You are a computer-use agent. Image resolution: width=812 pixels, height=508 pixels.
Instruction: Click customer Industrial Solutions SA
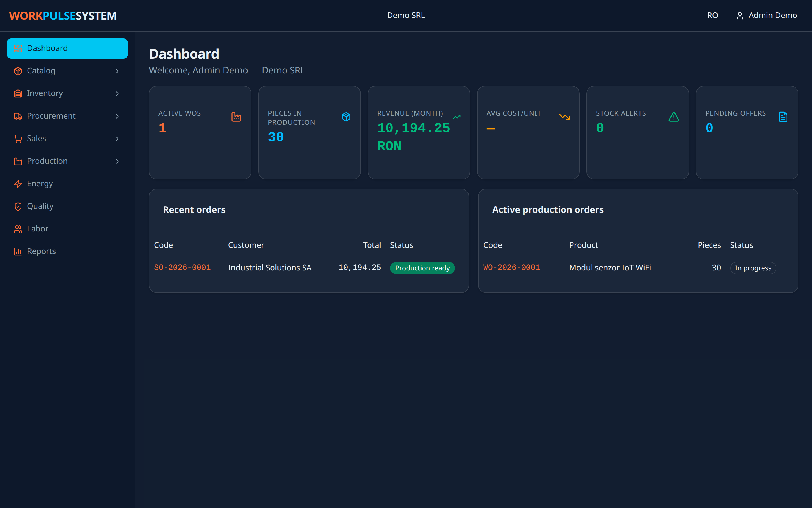point(270,268)
